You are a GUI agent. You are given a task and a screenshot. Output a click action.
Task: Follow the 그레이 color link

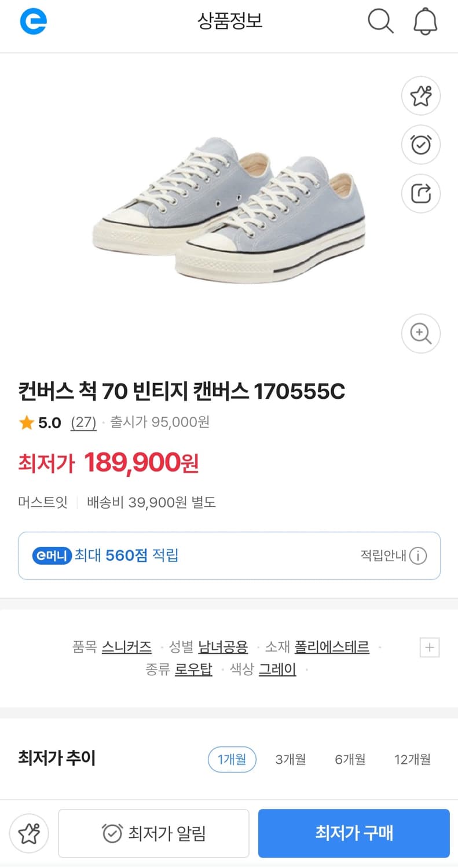[277, 670]
